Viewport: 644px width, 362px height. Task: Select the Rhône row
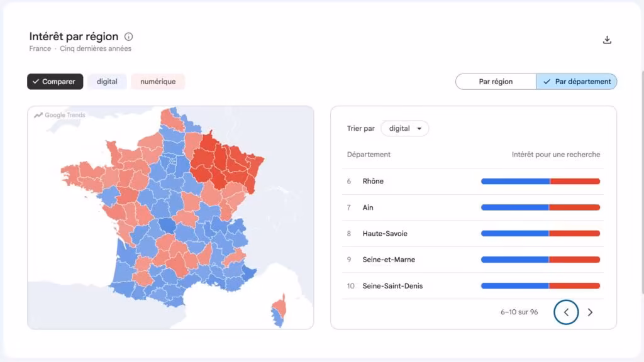[x=473, y=182]
